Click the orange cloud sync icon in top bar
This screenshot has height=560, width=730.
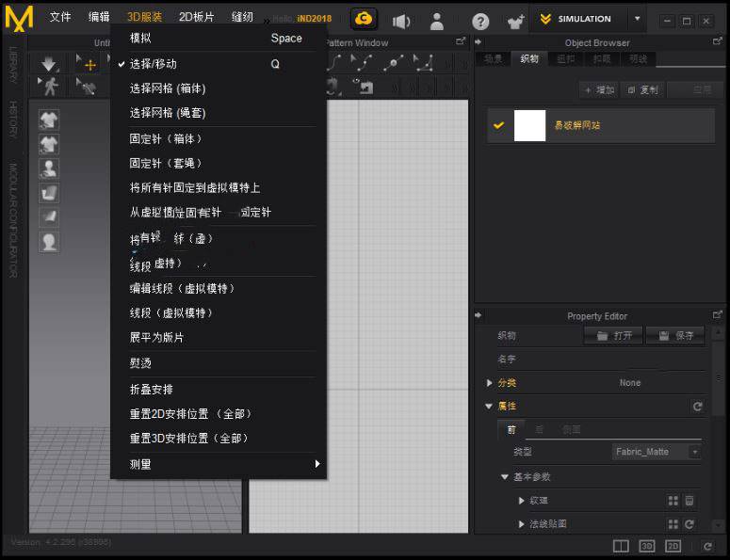364,19
